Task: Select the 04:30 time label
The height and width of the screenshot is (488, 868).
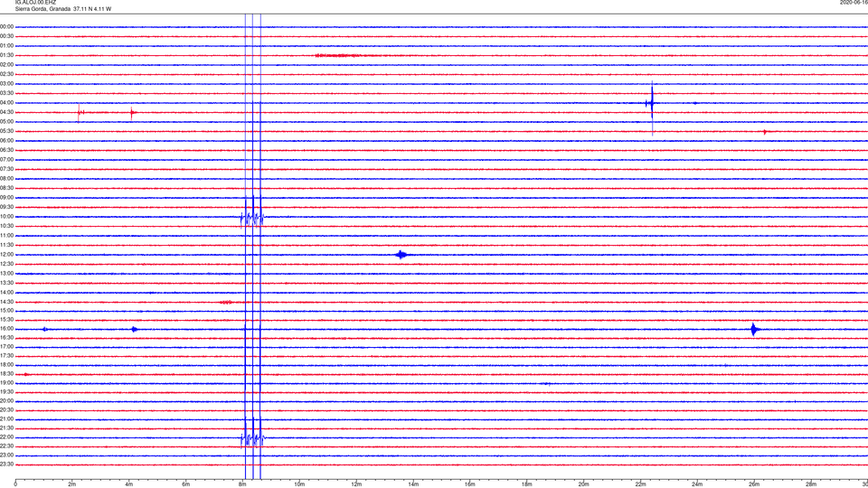Action: click(x=7, y=112)
